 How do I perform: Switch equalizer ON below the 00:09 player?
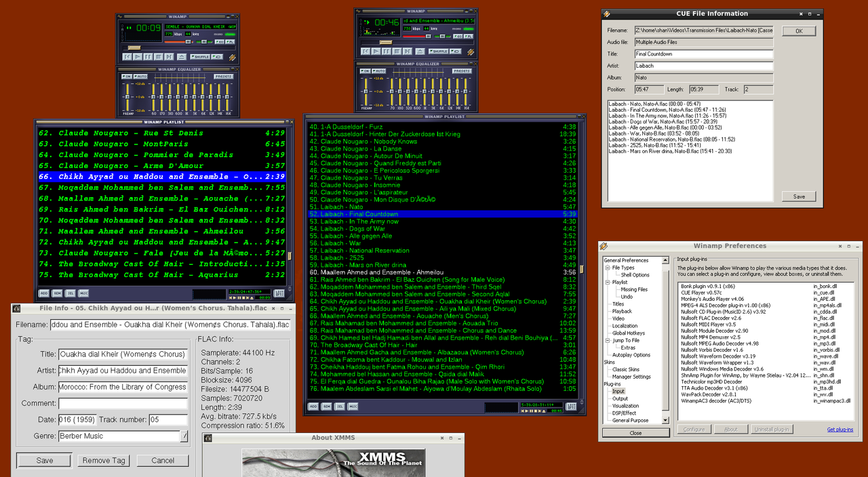[x=127, y=77]
